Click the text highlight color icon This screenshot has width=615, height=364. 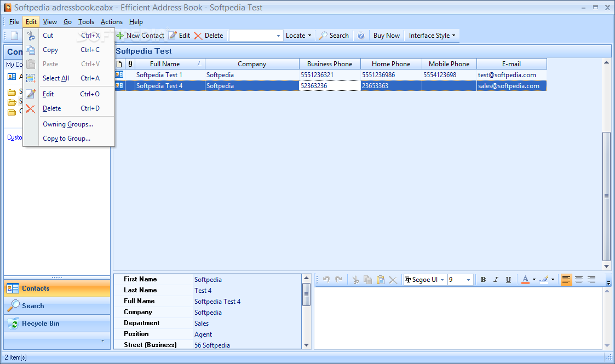point(544,280)
